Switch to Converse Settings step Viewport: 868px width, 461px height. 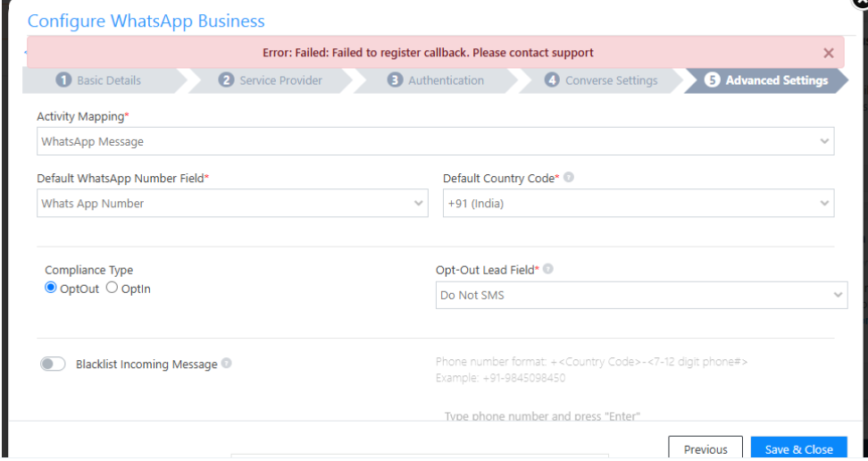click(611, 80)
